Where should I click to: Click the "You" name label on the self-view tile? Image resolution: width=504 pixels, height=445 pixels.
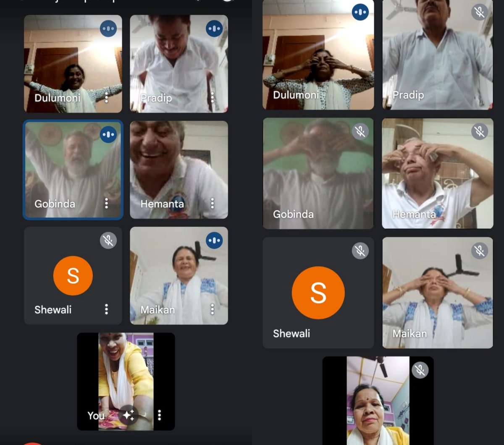[96, 416]
